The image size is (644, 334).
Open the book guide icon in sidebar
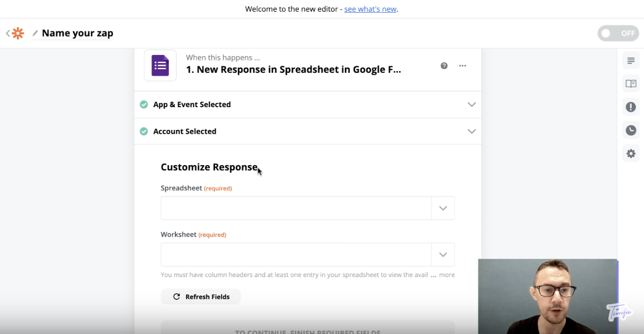[631, 84]
